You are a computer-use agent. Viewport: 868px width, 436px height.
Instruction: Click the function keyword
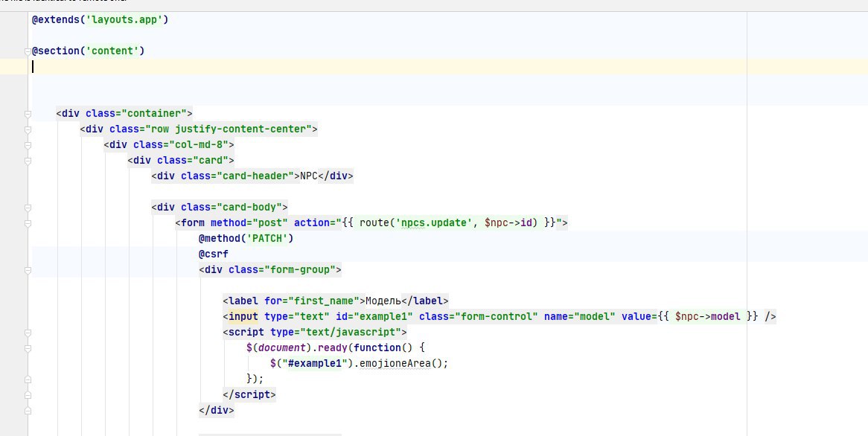pyautogui.click(x=377, y=347)
